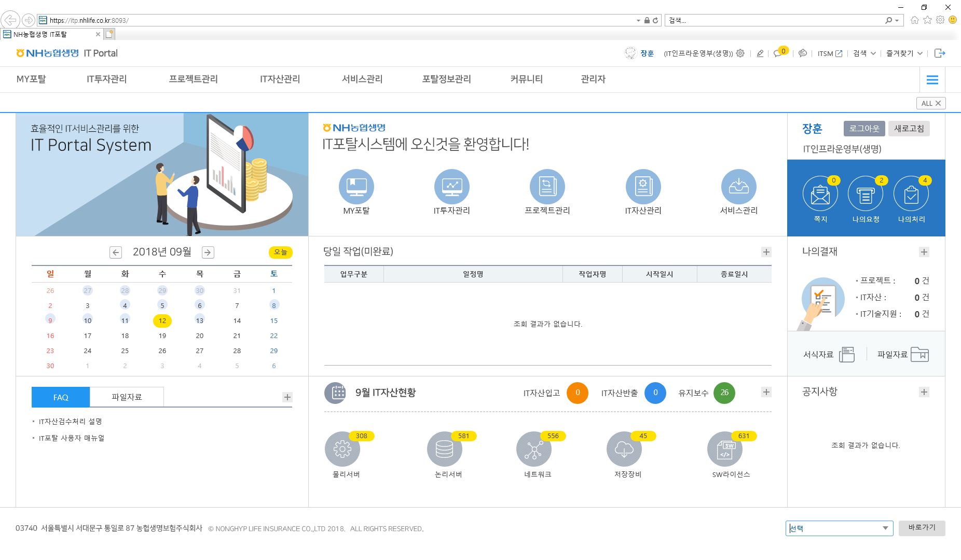Click the SW라이선스 asset icon
Screen dimensions: 961x560
click(x=724, y=449)
